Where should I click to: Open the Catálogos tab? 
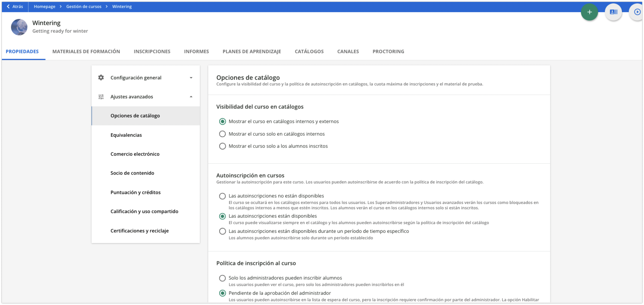click(x=309, y=51)
